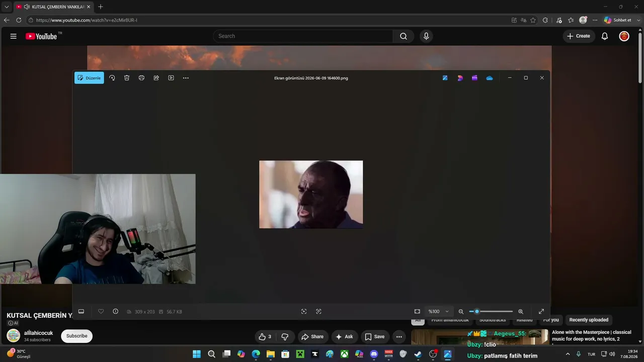The height and width of the screenshot is (362, 644).
Task: Select the For you filter chip
Action: (x=551, y=320)
